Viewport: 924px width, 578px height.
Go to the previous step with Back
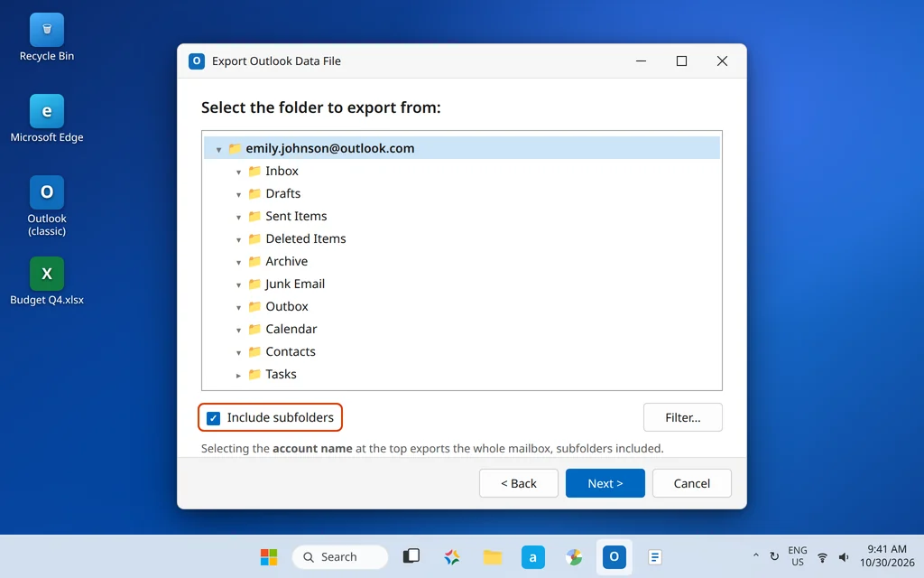(519, 483)
